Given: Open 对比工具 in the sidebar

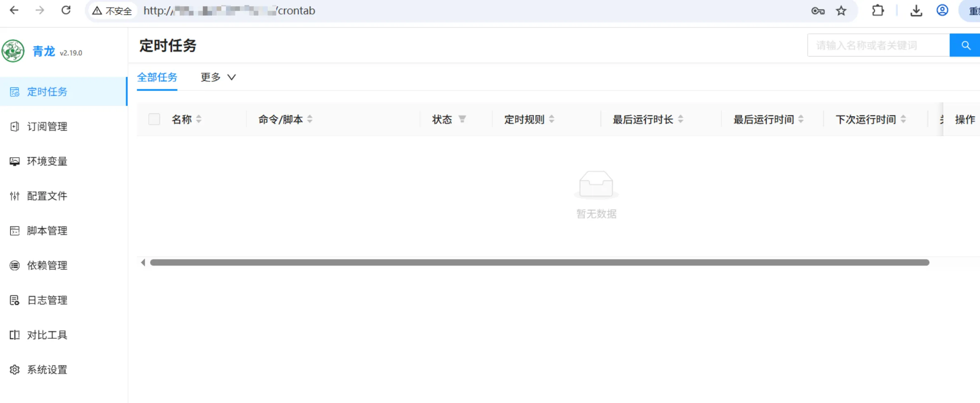Looking at the screenshot, I should point(47,335).
